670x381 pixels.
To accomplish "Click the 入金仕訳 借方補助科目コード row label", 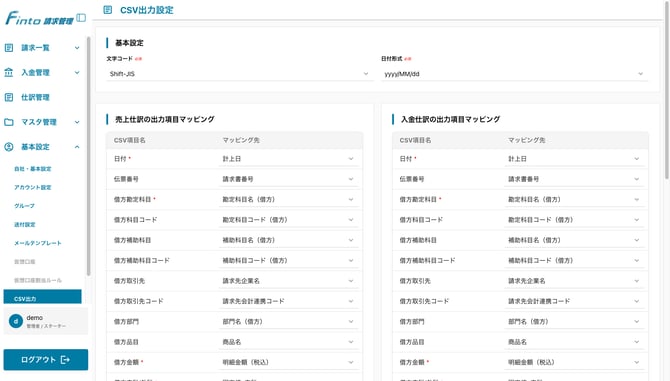I will pos(427,261).
